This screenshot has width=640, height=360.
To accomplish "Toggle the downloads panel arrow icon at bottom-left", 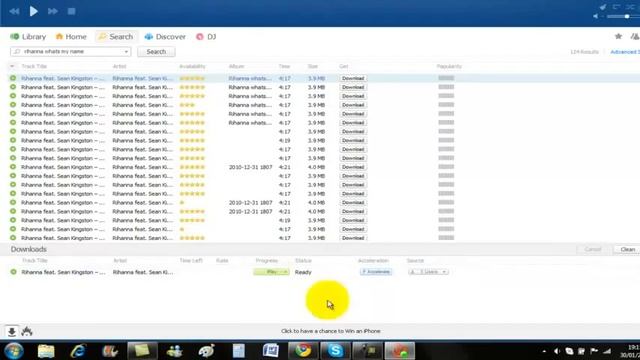I will click(x=12, y=331).
